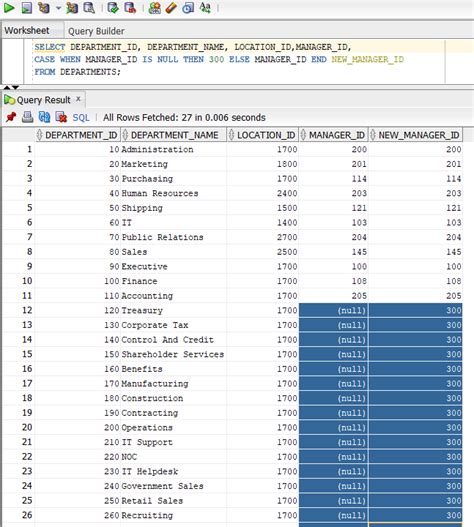The height and width of the screenshot is (527, 474).
Task: Select the IT Helpdesk cell
Action: pyautogui.click(x=173, y=471)
